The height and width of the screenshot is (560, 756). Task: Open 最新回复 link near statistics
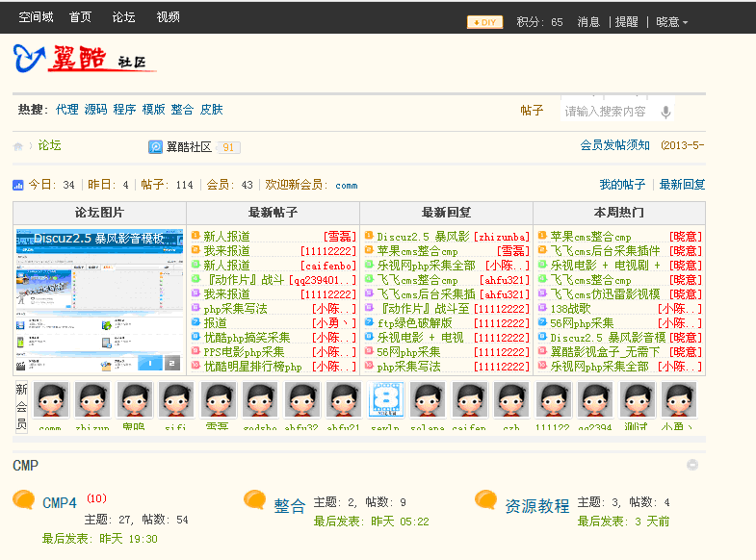(x=682, y=185)
